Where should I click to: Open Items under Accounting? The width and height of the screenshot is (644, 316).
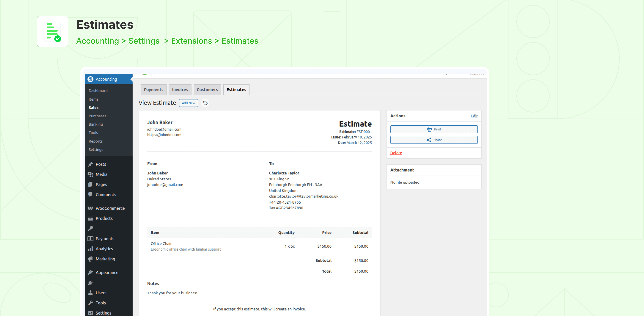tap(93, 99)
